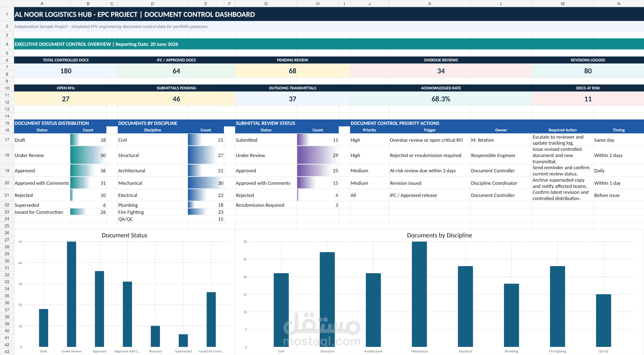
Task: Select the Required Action column header
Action: [563, 130]
